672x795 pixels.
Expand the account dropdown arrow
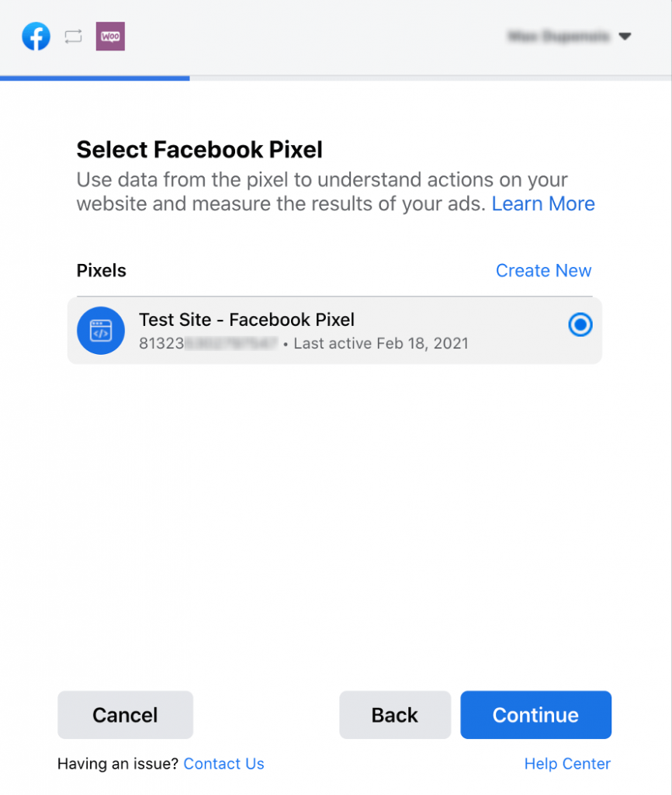625,36
